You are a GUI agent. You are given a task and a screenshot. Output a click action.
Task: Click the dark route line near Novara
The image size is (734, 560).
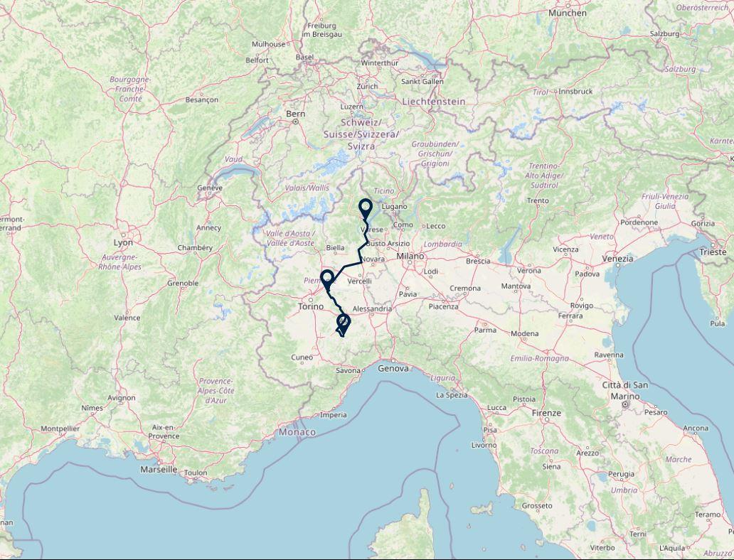point(361,257)
